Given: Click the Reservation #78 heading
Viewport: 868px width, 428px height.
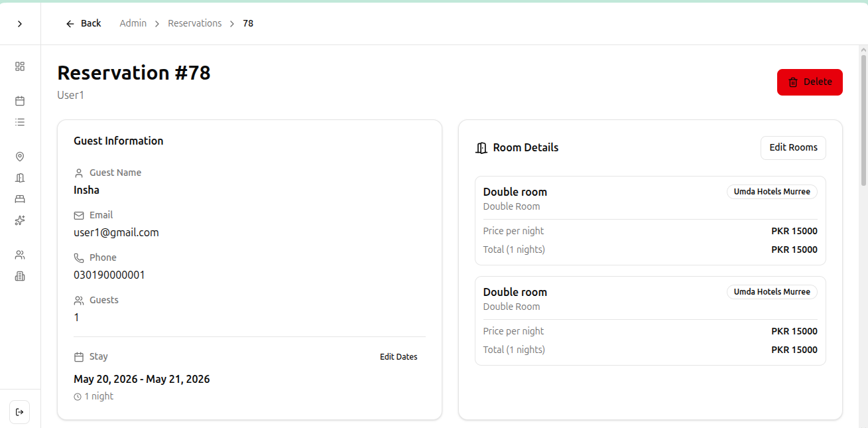Looking at the screenshot, I should click(134, 72).
